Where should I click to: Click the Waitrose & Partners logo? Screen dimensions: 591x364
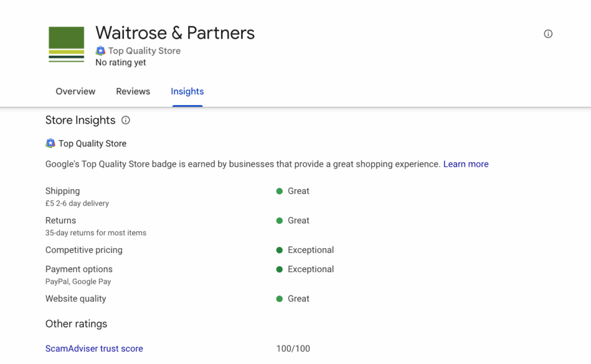66,44
